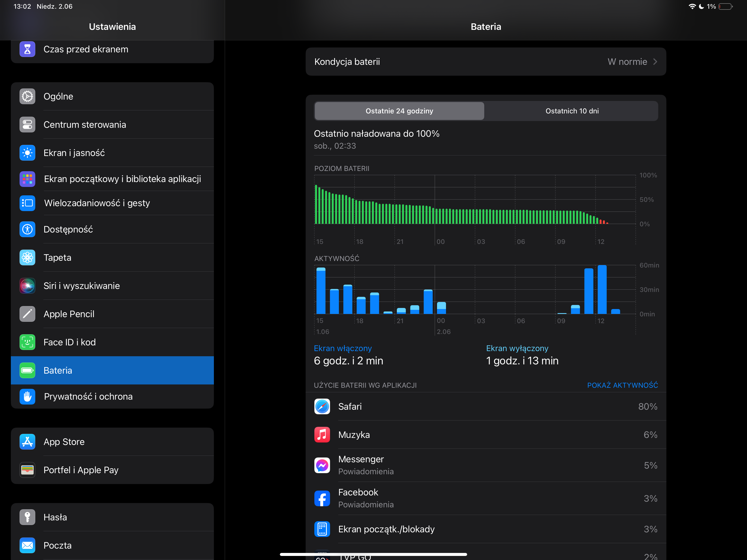The height and width of the screenshot is (560, 747).
Task: Tap the Facebook app icon
Action: pyautogui.click(x=322, y=499)
